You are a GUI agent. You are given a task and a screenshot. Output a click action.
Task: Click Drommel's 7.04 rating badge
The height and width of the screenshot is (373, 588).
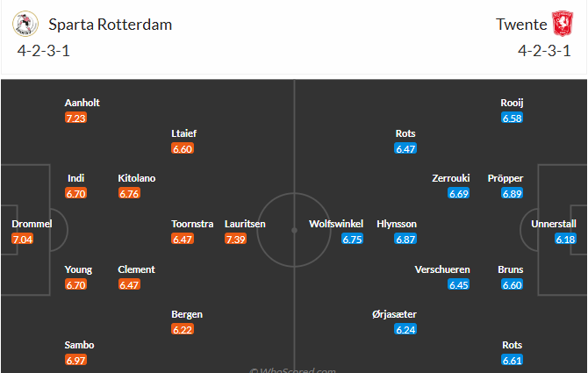[x=23, y=239]
